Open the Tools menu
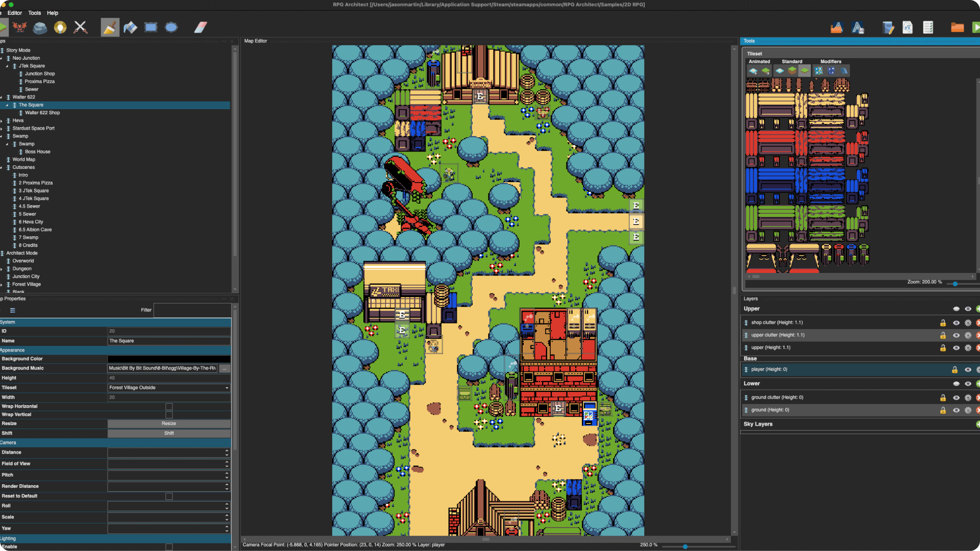The width and height of the screenshot is (980, 551). 34,13
